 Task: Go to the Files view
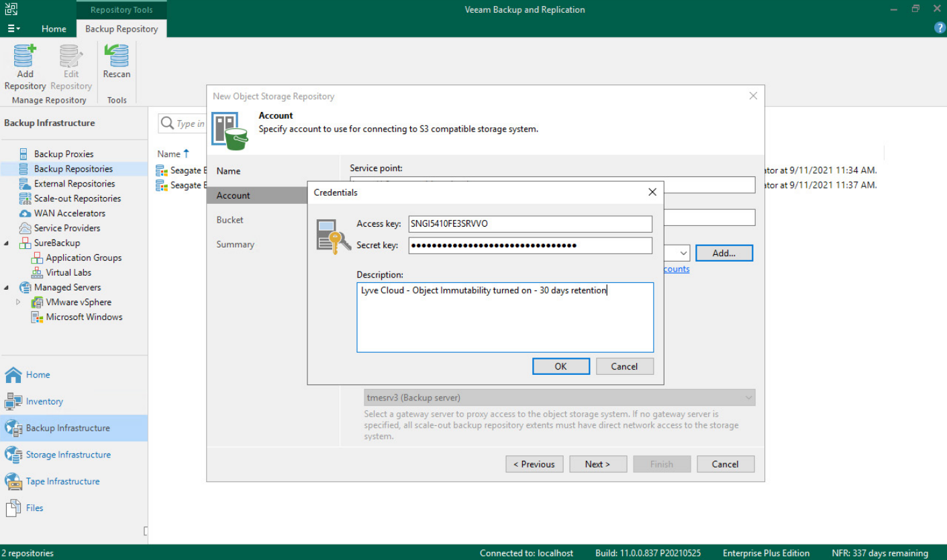34,508
